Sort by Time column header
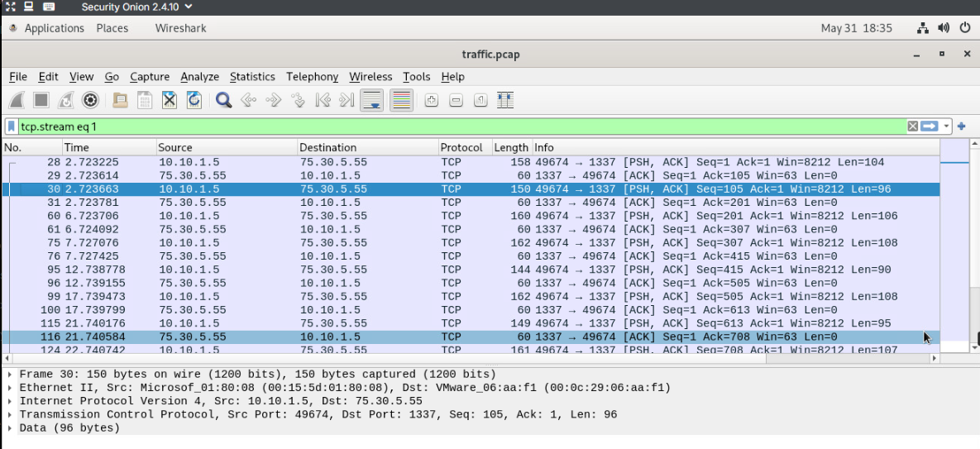980x449 pixels. (109, 147)
